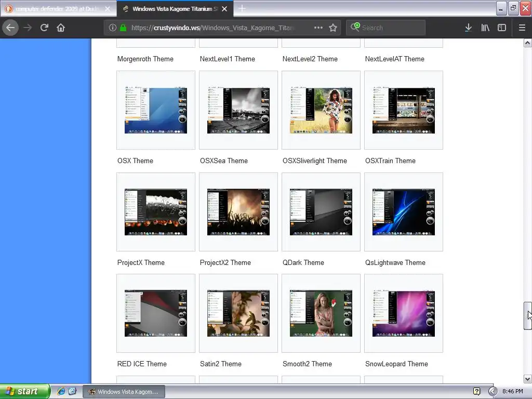Click the RED ICE Theme caption text
The width and height of the screenshot is (532, 399).
click(142, 364)
